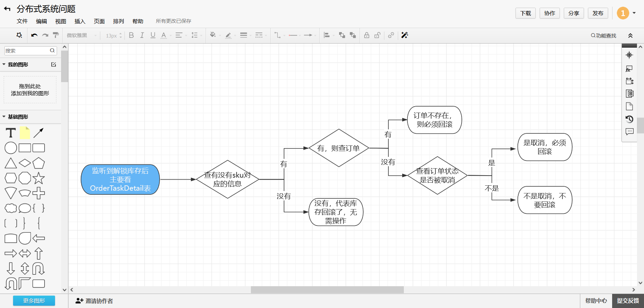This screenshot has height=308, width=644.
Task: Open the user avatar dropdown
Action: coord(626,13)
